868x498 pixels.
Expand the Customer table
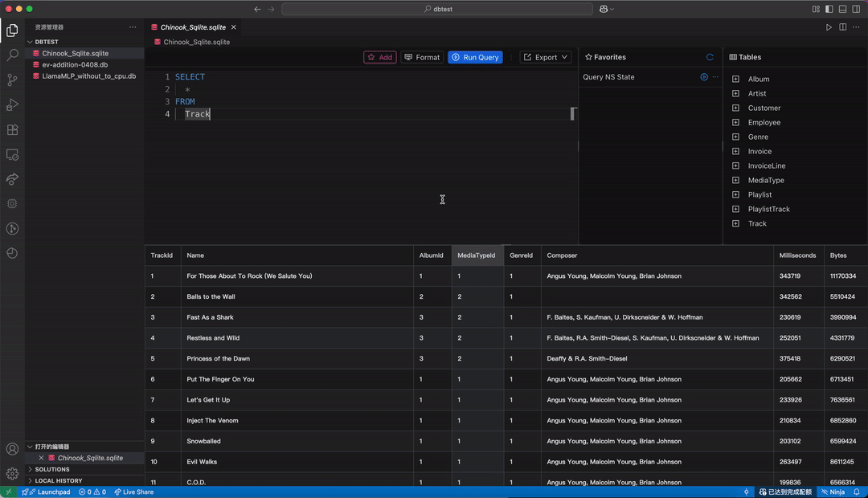pyautogui.click(x=735, y=108)
